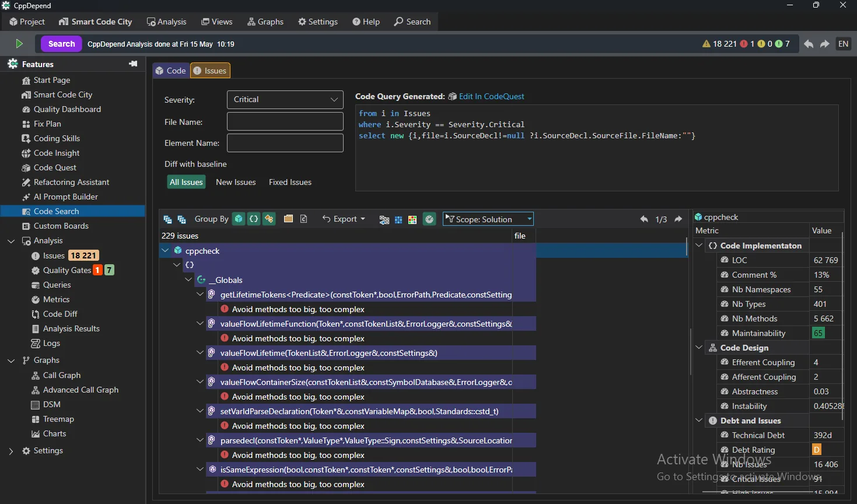Collapse the Graphs section in the sidebar
This screenshot has width=857, height=504.
click(x=11, y=360)
